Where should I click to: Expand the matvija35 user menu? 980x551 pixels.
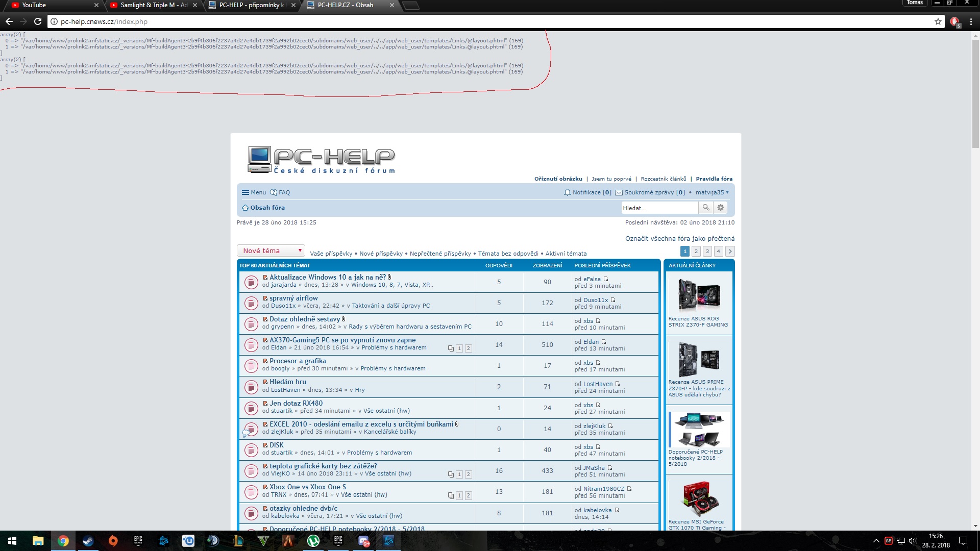click(712, 192)
